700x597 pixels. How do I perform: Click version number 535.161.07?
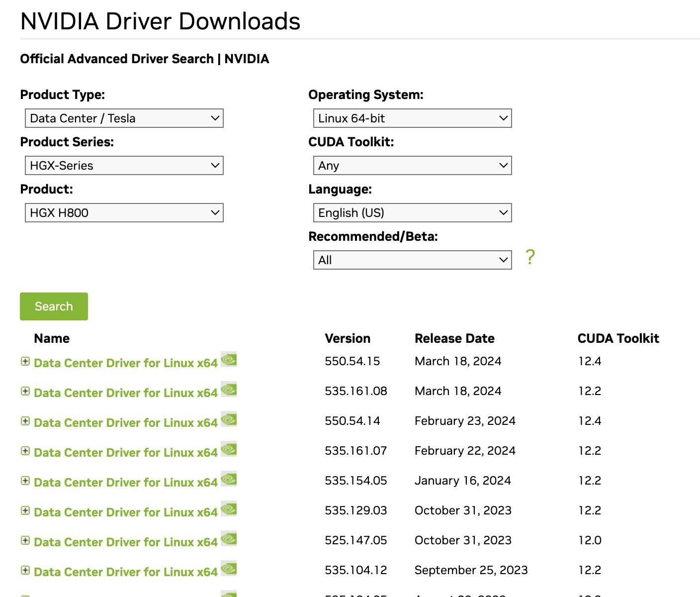(x=356, y=451)
